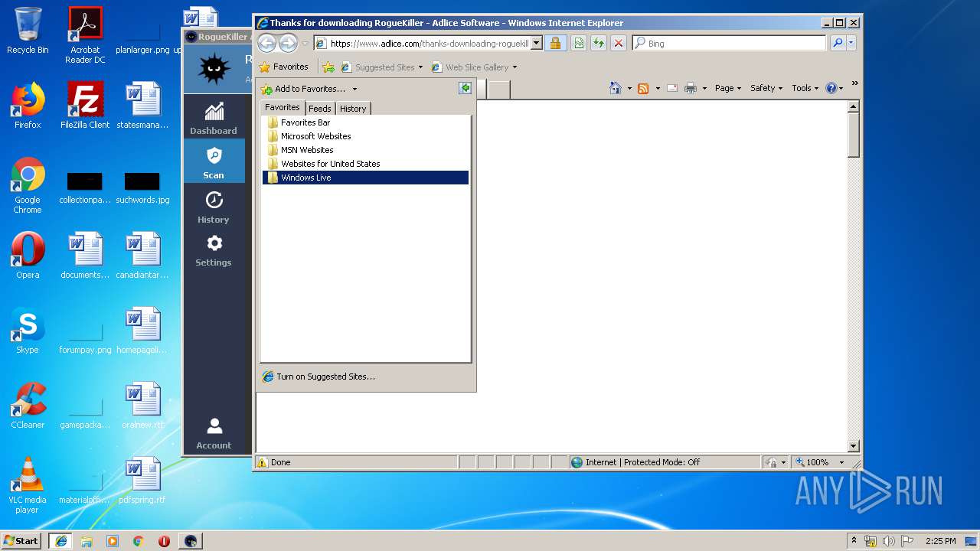Image resolution: width=980 pixels, height=551 pixels.
Task: Click into the address bar URL field
Action: [429, 44]
